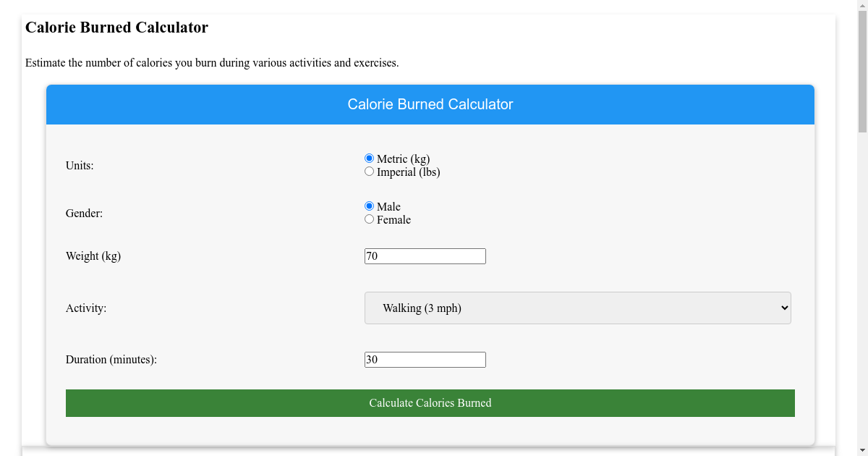Viewport: 868px width, 456px height.
Task: Click the page heading Calorie Burned Calculator
Action: point(116,28)
